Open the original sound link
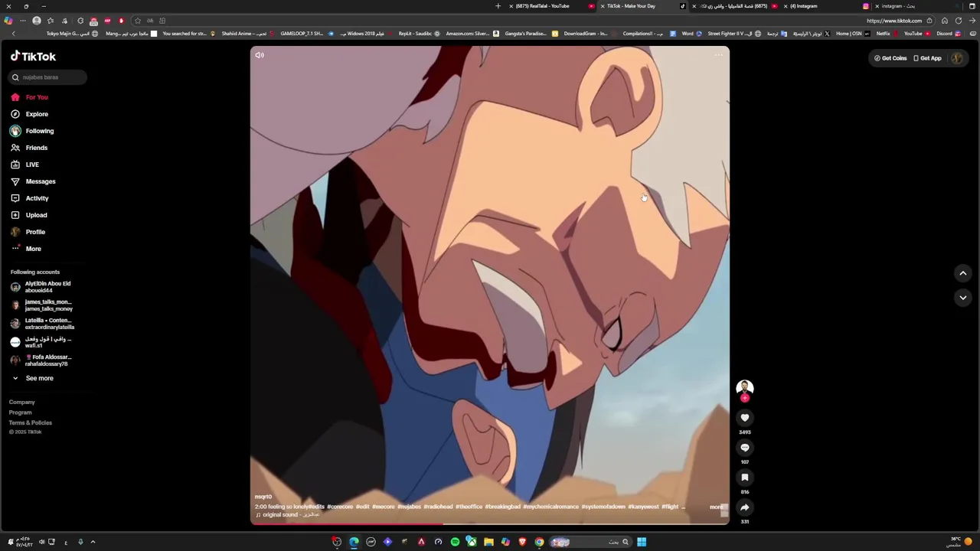This screenshot has height=551, width=980. click(x=287, y=515)
